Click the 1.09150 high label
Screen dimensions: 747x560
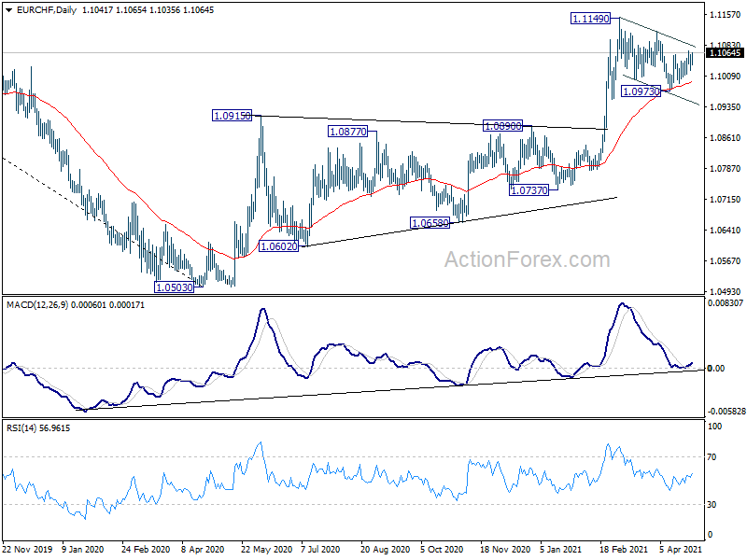point(232,115)
